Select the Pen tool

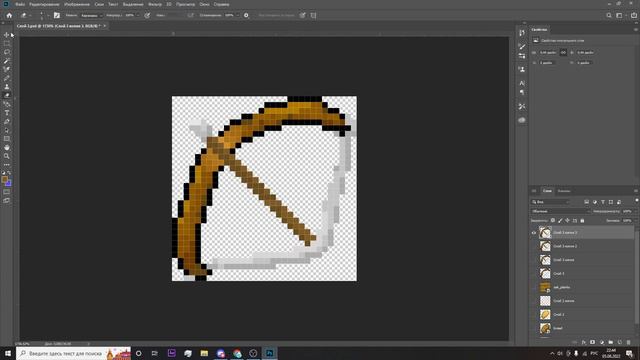point(7,122)
